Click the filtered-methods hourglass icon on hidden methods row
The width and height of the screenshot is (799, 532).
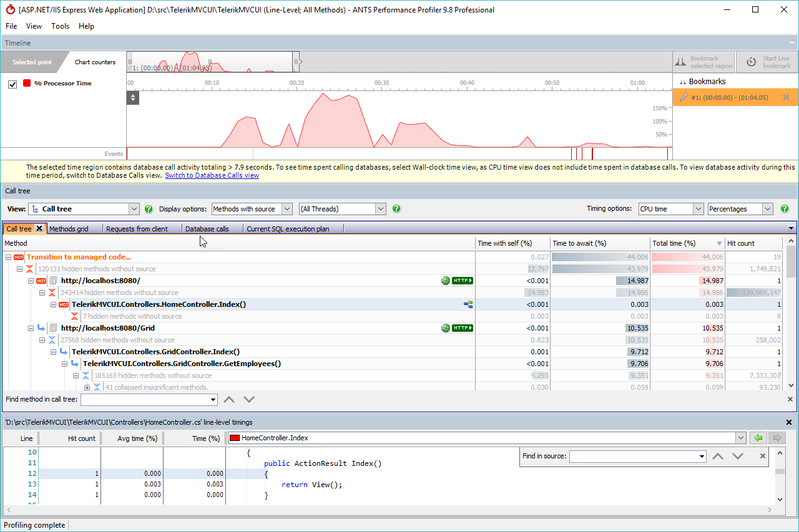29,269
